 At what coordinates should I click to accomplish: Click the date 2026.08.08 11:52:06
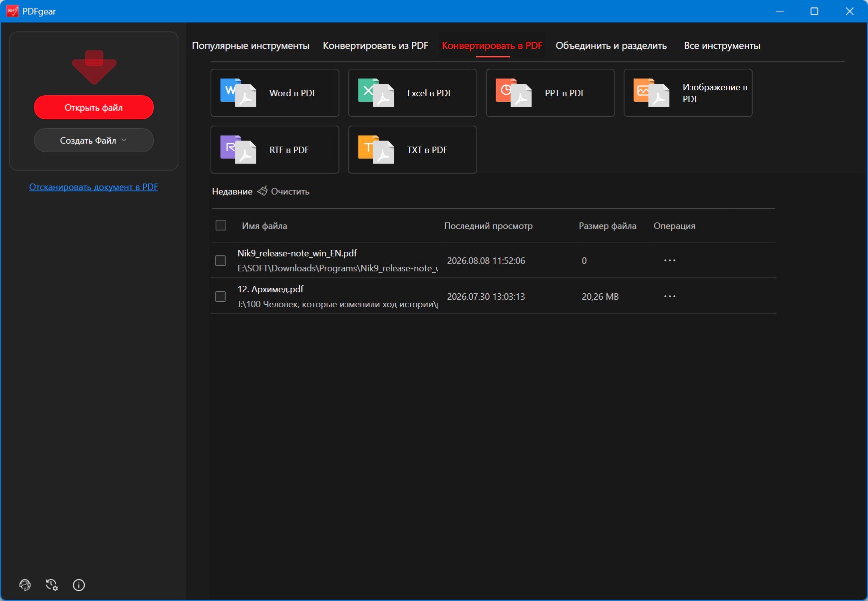[x=486, y=261]
